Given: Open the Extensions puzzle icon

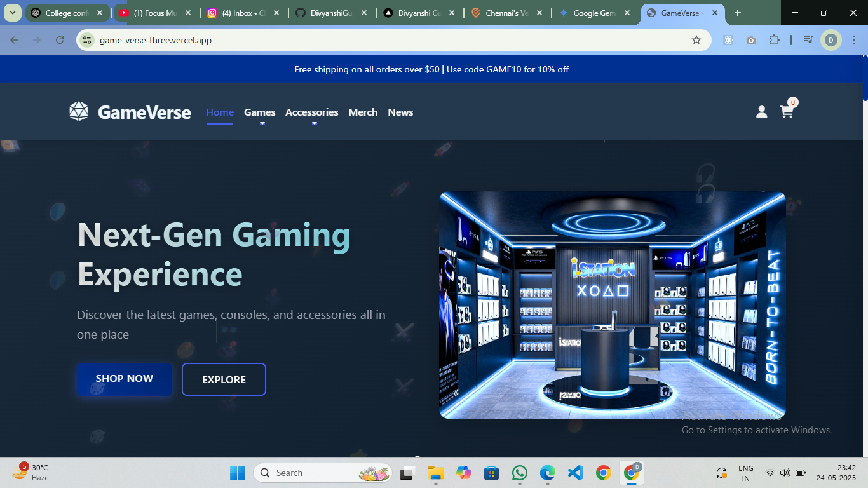Looking at the screenshot, I should pyautogui.click(x=774, y=40).
